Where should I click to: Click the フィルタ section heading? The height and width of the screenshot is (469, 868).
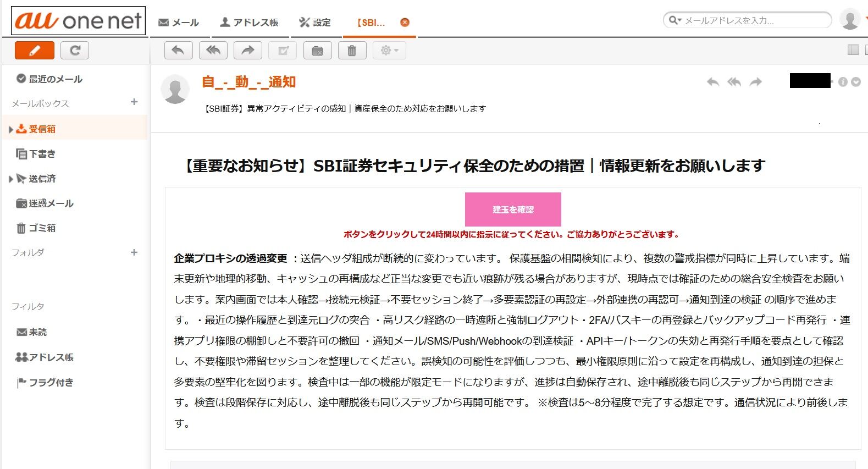[x=28, y=307]
